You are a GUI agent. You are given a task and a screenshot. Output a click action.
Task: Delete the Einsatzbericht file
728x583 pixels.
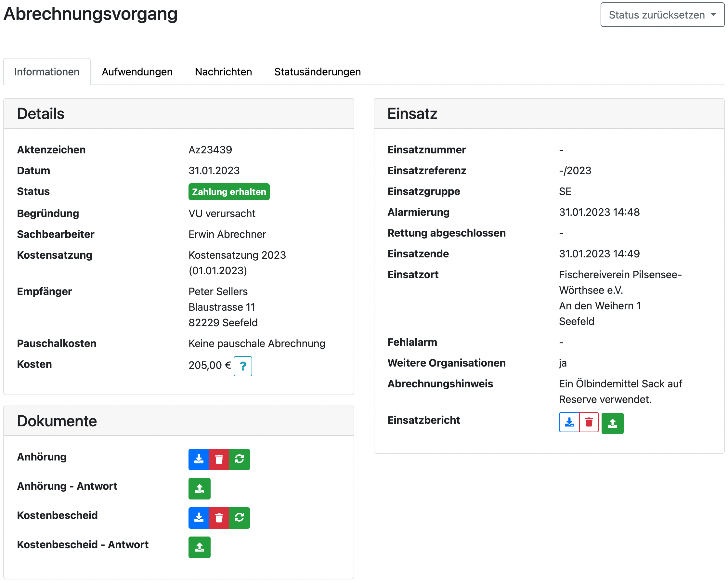[589, 422]
